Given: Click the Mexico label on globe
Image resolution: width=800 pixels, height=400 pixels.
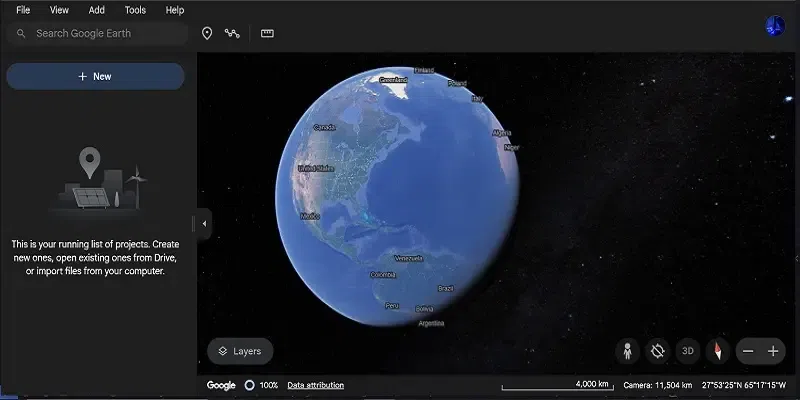Looking at the screenshot, I should tap(310, 216).
